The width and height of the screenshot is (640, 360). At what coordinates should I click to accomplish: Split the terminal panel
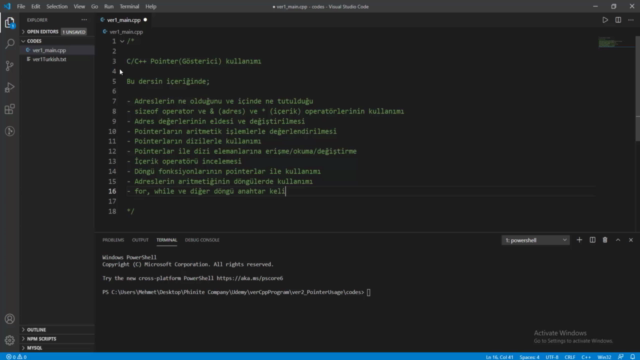(x=592, y=240)
